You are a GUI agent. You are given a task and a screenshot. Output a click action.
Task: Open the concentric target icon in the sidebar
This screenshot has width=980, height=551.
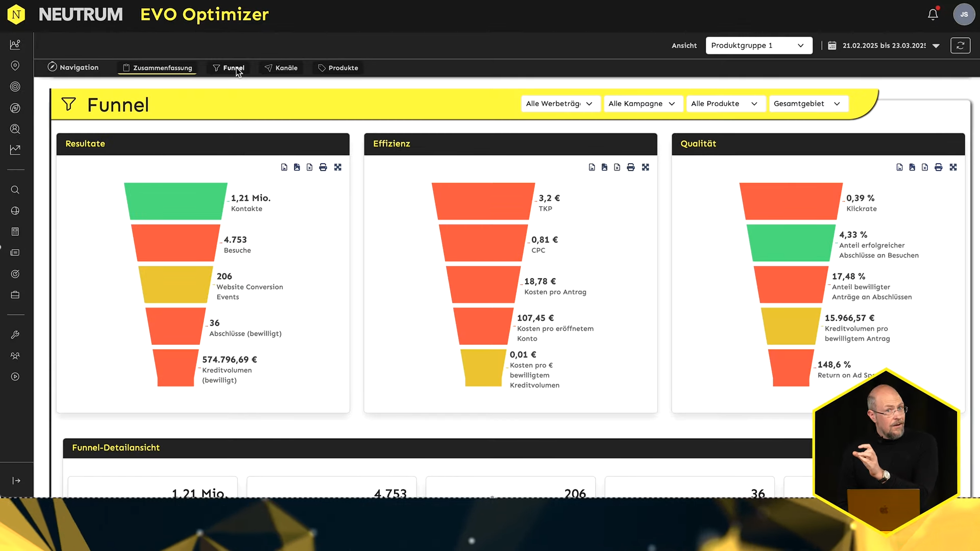[15, 87]
